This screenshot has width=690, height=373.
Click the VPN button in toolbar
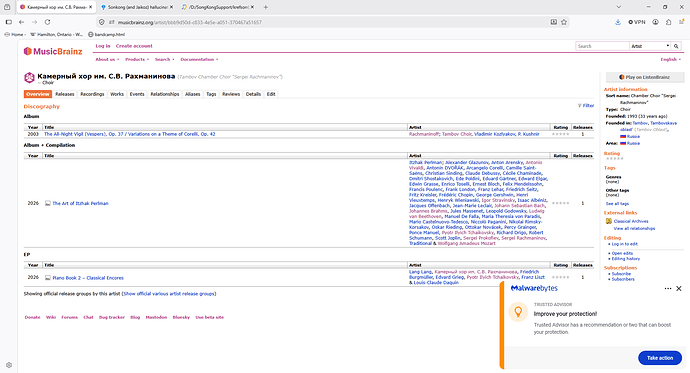[x=637, y=22]
